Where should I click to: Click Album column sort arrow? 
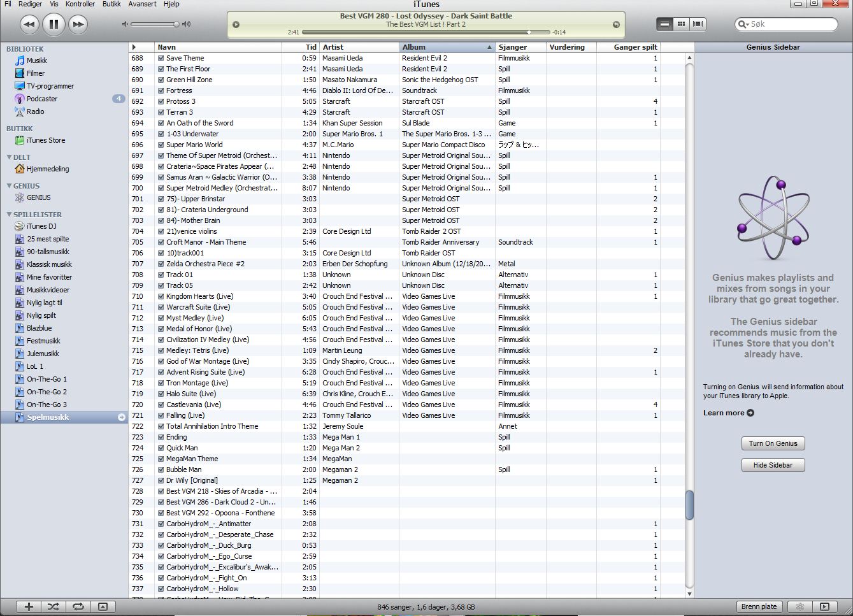[x=489, y=47]
